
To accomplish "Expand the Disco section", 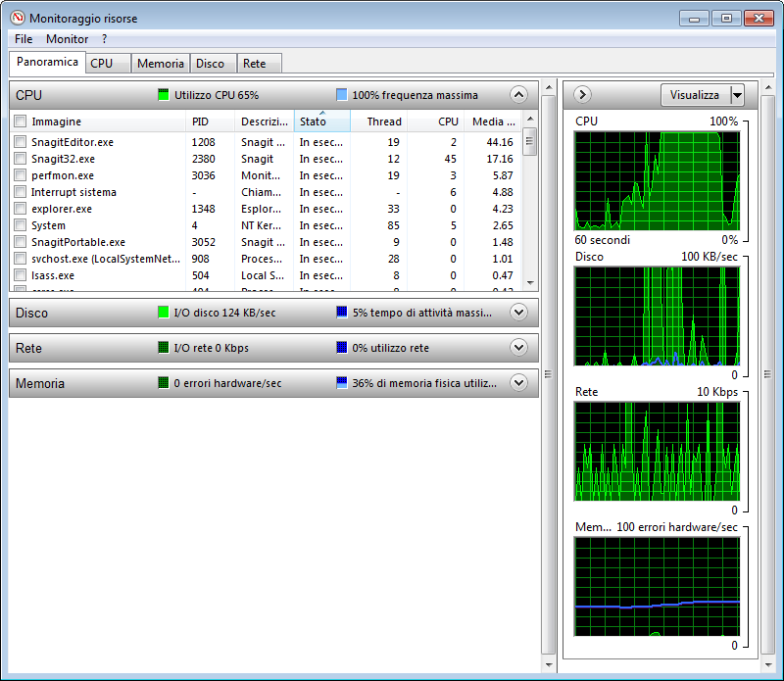I will click(519, 313).
